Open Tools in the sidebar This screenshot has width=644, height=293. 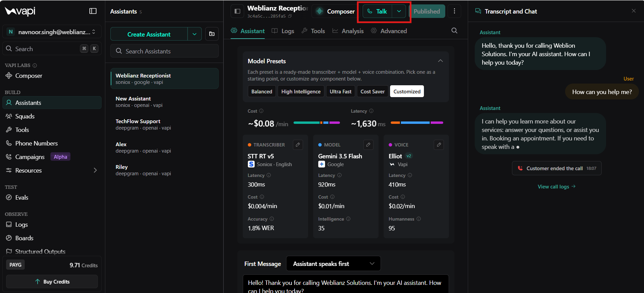(52, 130)
